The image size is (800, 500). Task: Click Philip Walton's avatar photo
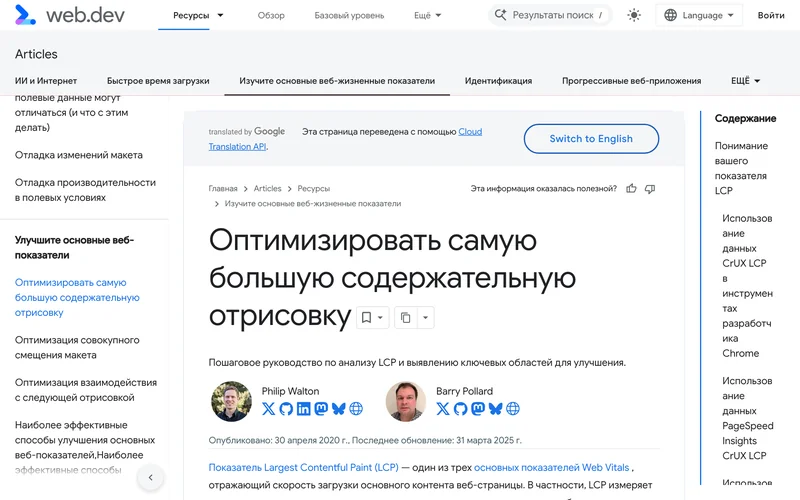coord(231,401)
